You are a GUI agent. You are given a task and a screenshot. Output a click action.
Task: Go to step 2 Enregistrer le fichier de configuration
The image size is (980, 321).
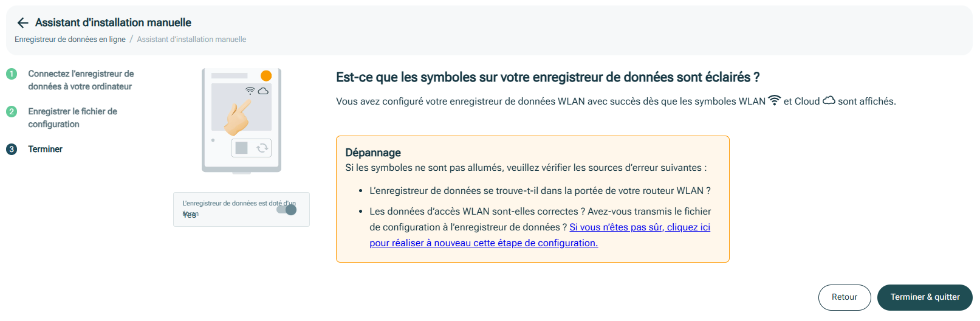72,117
